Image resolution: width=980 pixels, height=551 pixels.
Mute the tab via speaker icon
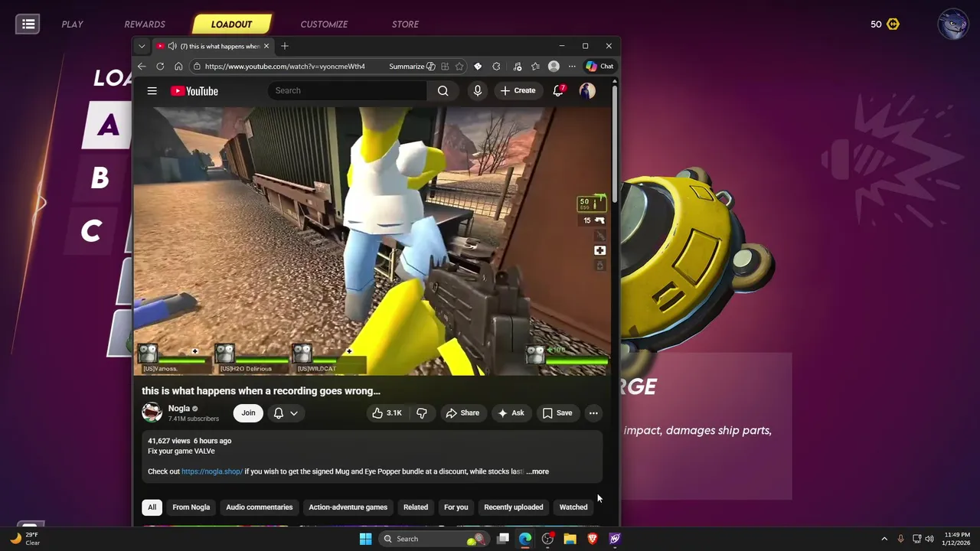[172, 46]
